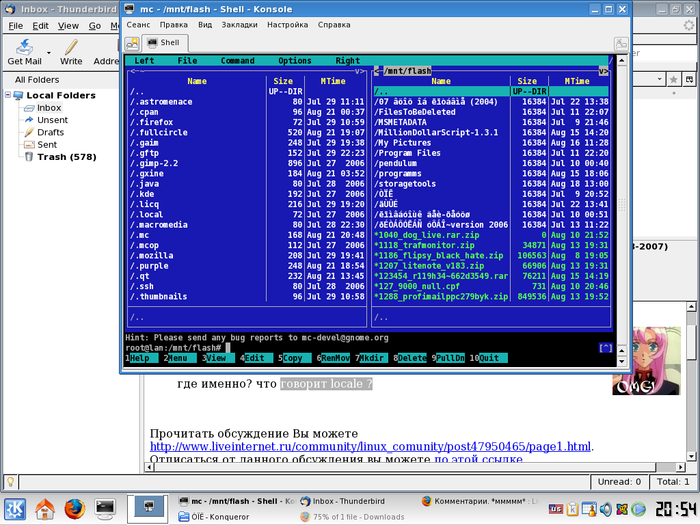The width and height of the screenshot is (700, 525).
Task: Click the 8Delete function key
Action: point(410,358)
